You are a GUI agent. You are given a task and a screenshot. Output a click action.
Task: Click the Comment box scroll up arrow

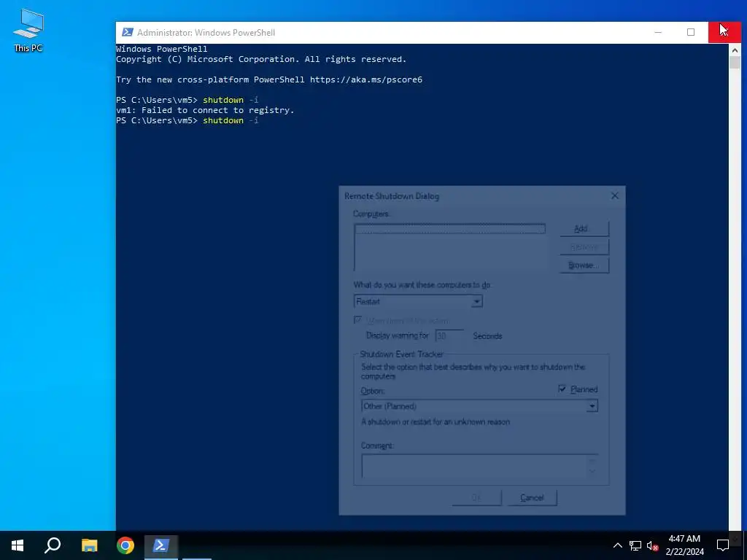(592, 460)
